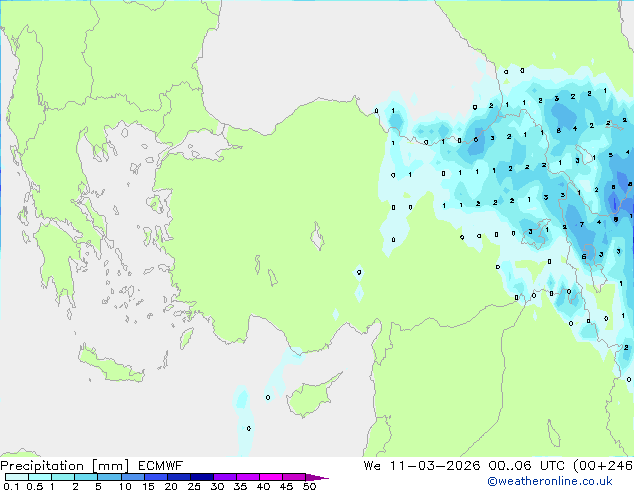Click the "40" legend scale label
Image resolution: width=634 pixels, height=490 pixels.
(x=263, y=486)
